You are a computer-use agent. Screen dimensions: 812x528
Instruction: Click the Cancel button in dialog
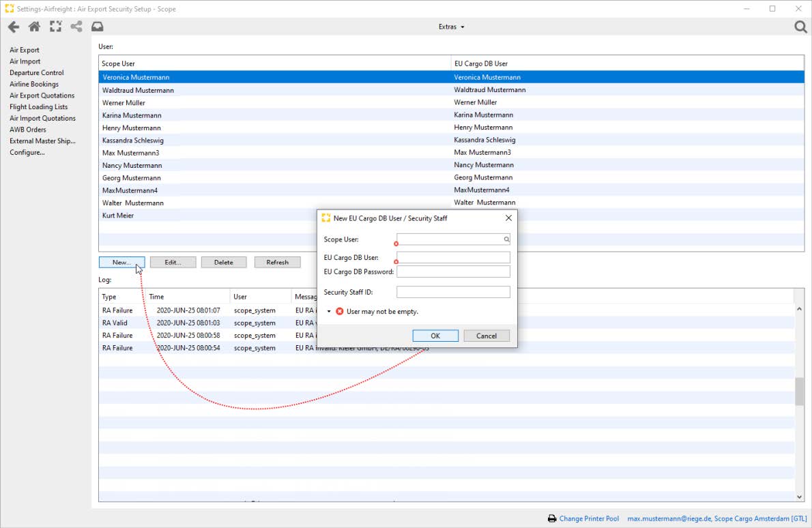pos(487,336)
